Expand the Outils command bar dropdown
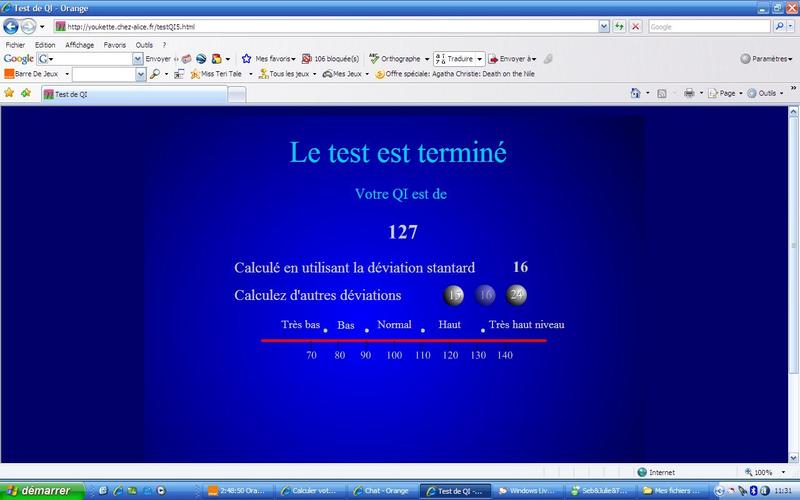 (767, 93)
